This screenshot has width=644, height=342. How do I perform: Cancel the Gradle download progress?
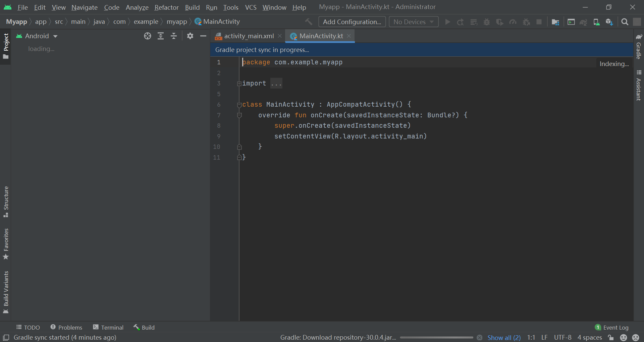(480, 337)
